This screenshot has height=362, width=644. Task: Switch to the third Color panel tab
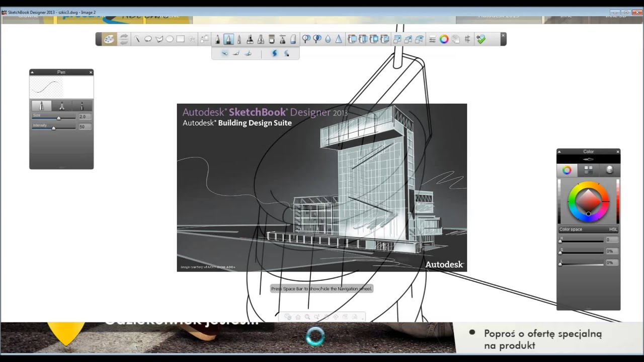click(x=609, y=170)
